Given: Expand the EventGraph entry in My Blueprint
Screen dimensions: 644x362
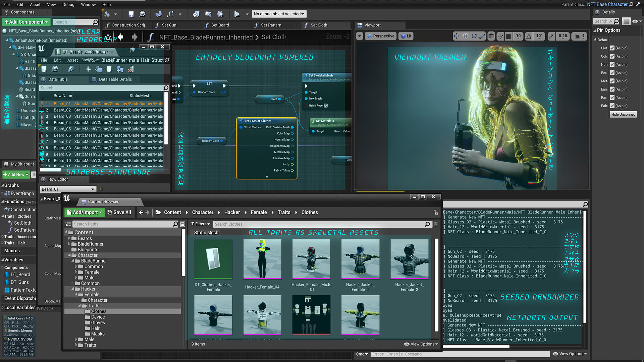Looking at the screenshot, I should click(x=3, y=194).
